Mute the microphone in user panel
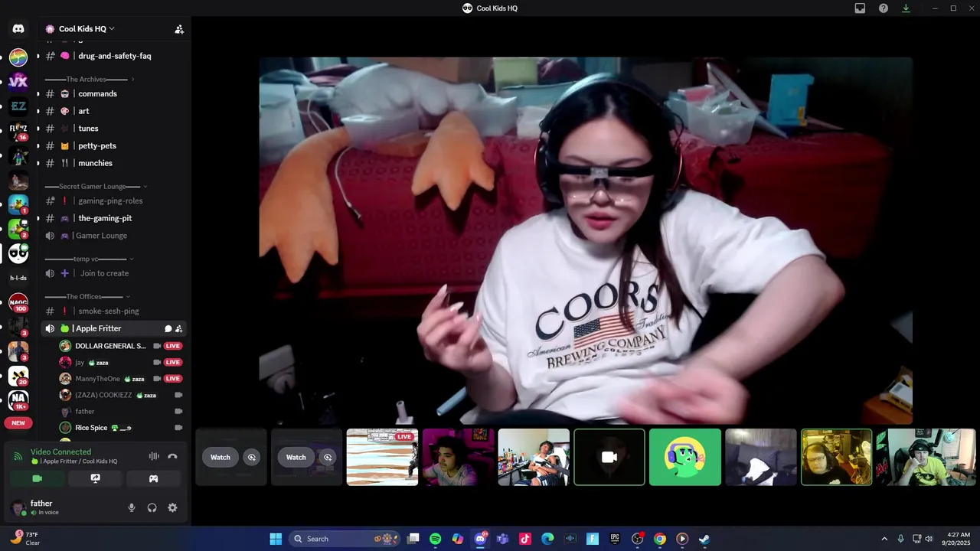Viewport: 980px width, 551px height. point(132,507)
